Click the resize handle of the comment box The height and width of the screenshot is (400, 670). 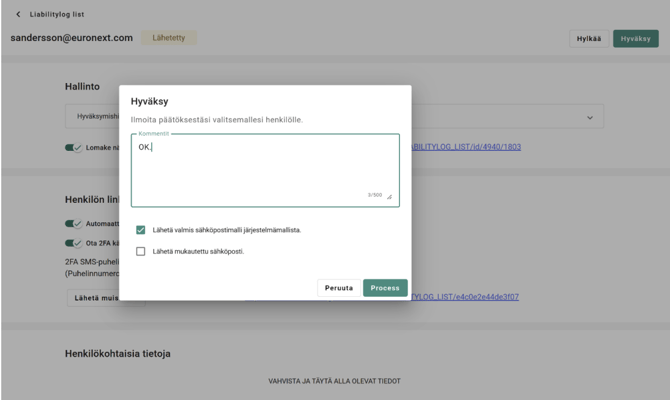pos(390,197)
